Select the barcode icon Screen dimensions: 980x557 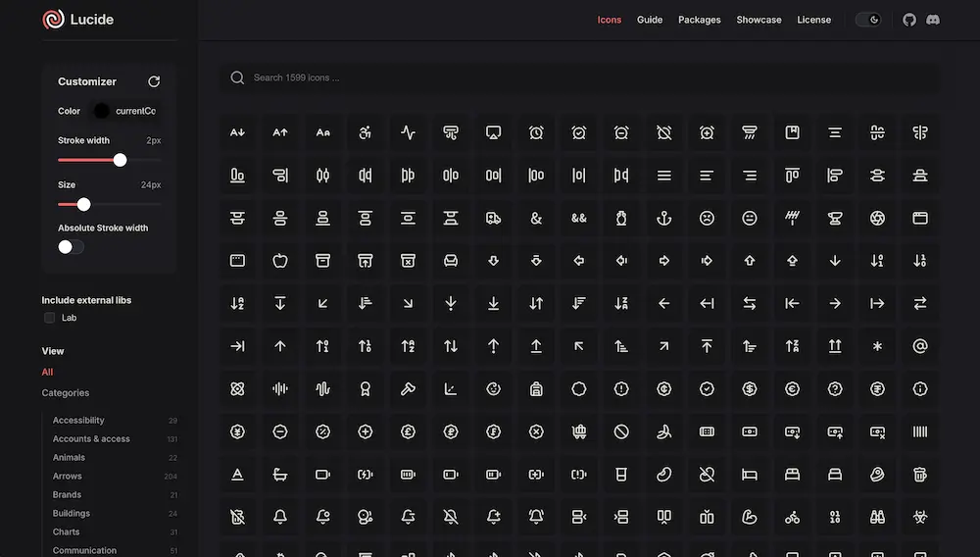coord(919,431)
